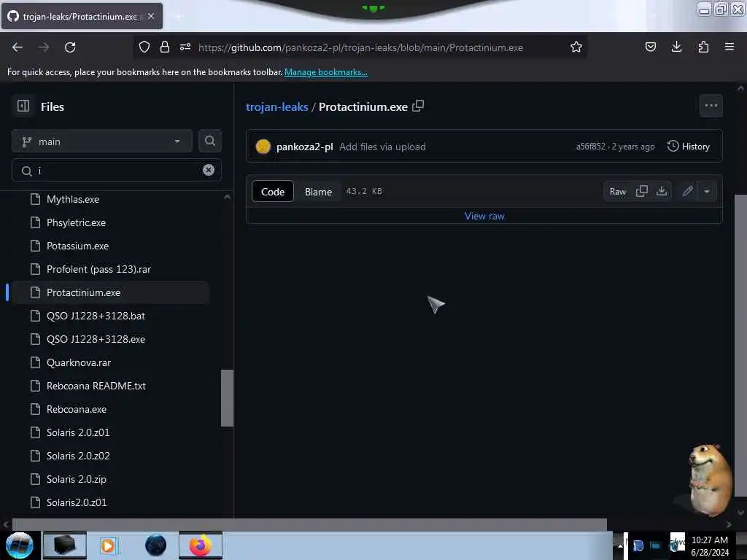Bookmark this page with the star icon
Screen dimensions: 747x560
coord(576,47)
